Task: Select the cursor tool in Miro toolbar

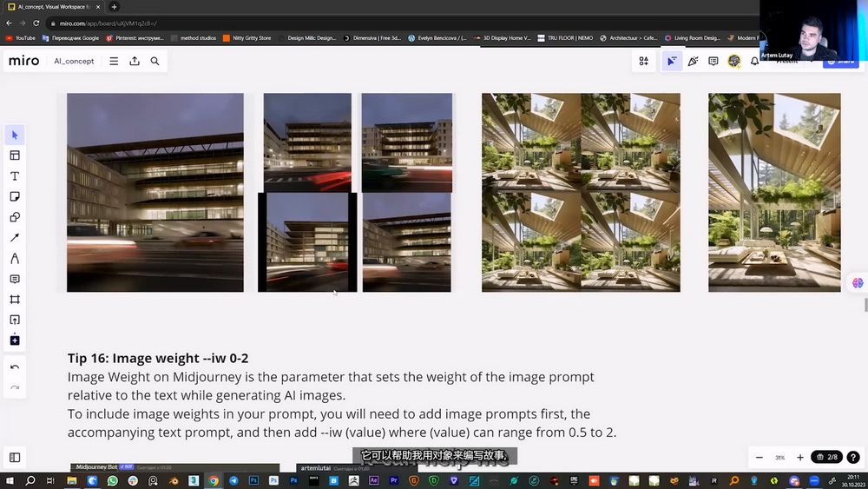Action: (15, 135)
